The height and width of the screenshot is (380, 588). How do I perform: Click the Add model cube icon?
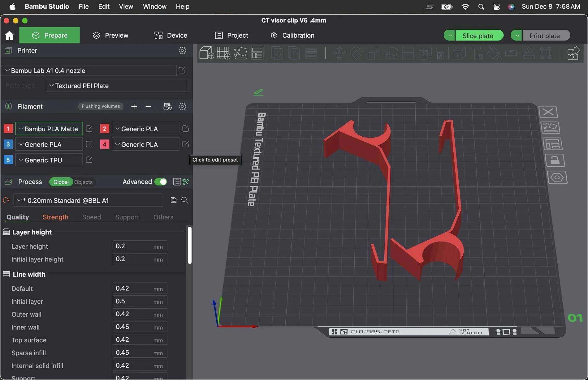click(x=207, y=53)
